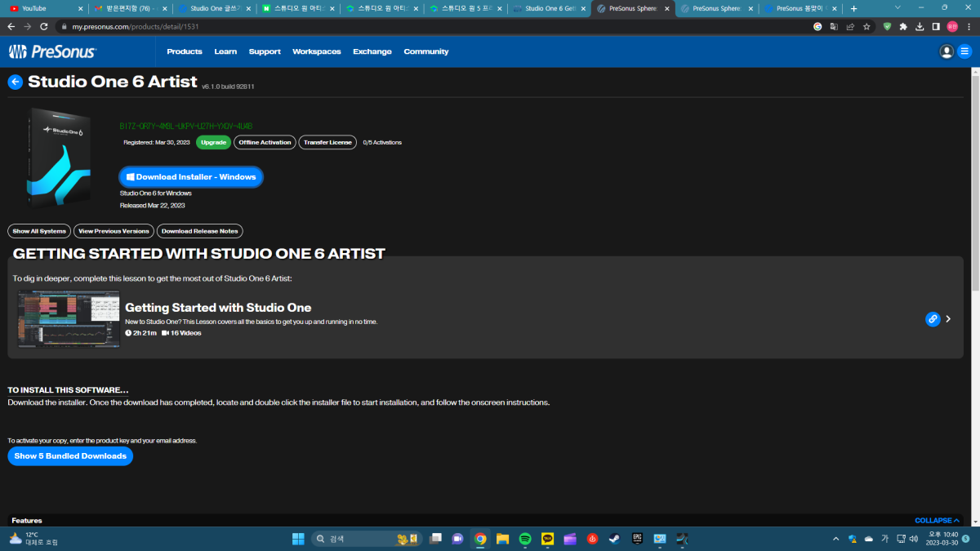Click the share page icon in address bar
This screenshot has height=551, width=980.
pyautogui.click(x=850, y=26)
